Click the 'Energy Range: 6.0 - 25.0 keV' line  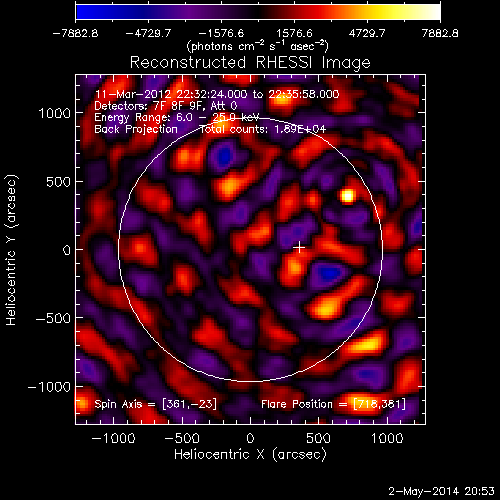[x=177, y=118]
